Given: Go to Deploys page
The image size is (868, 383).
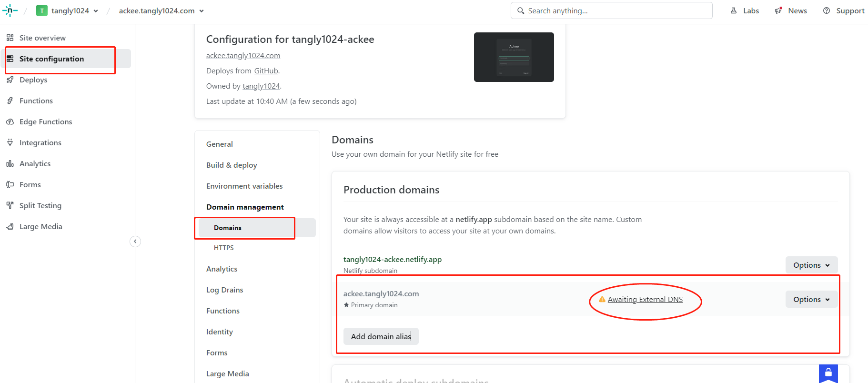Looking at the screenshot, I should [33, 80].
